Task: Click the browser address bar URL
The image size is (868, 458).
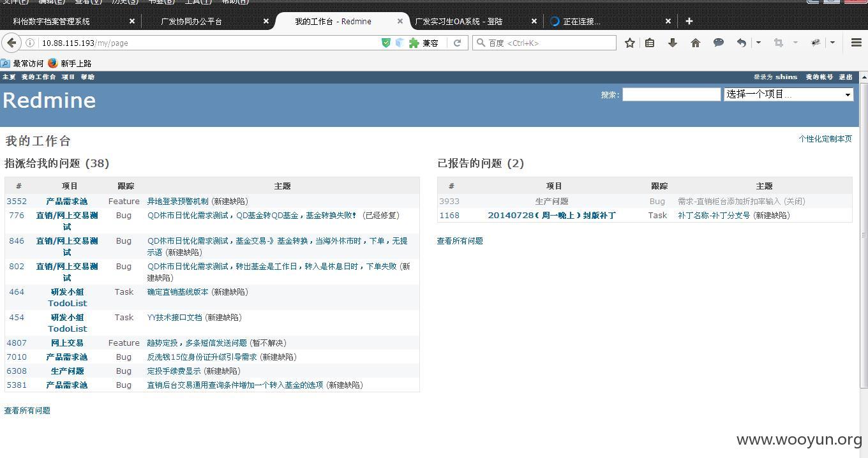Action: (x=85, y=43)
